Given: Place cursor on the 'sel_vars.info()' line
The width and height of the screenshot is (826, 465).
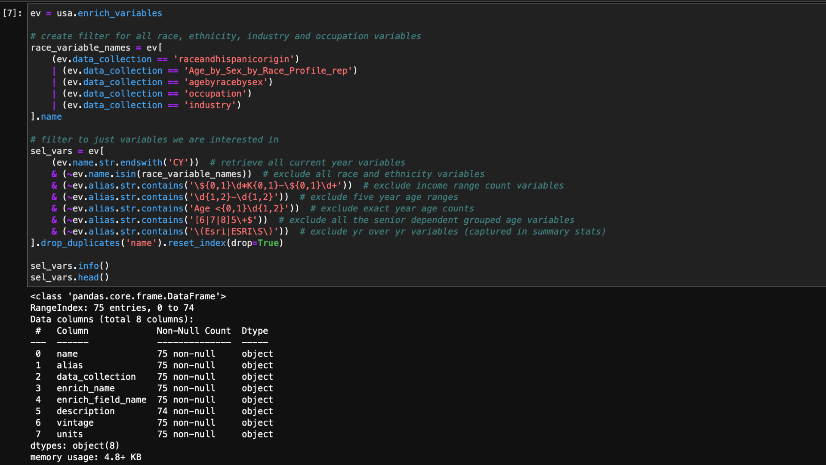Looking at the screenshot, I should 69,265.
